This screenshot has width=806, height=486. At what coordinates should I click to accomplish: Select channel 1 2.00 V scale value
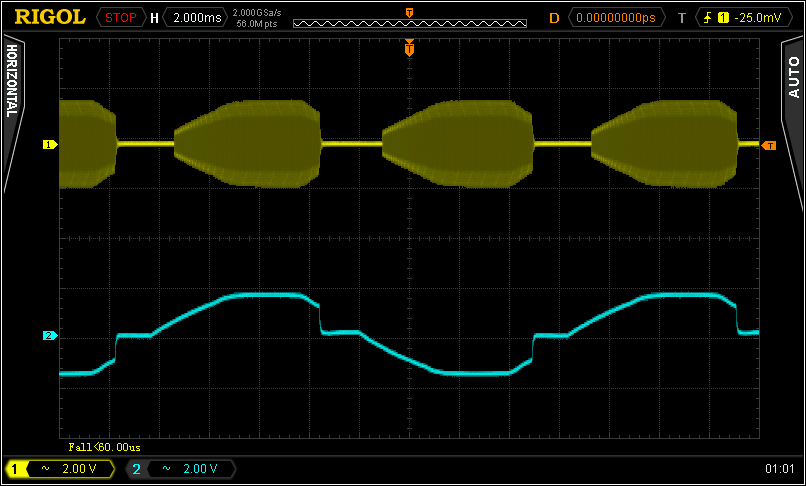pyautogui.click(x=80, y=468)
